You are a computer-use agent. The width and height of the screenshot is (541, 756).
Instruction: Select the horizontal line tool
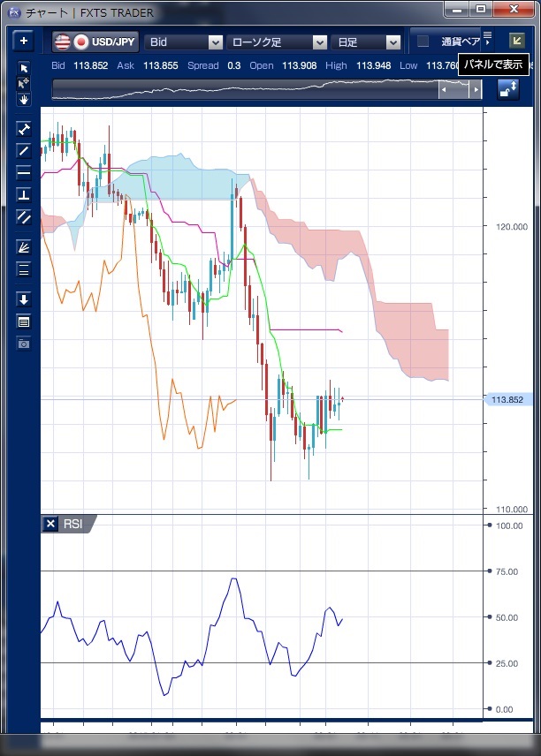[24, 172]
